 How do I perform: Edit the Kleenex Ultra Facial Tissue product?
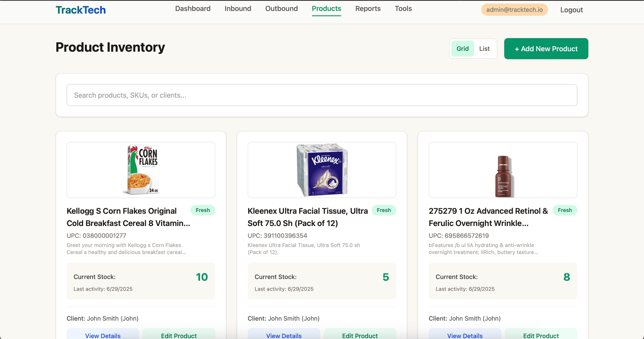[x=360, y=335]
